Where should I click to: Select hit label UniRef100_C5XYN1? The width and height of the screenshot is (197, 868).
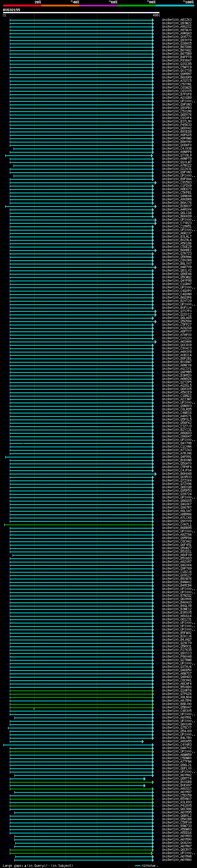tap(177, 84)
